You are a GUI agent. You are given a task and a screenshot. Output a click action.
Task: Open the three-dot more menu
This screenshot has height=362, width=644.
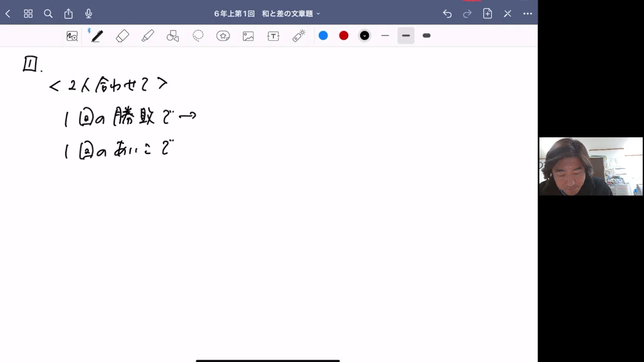(528, 14)
